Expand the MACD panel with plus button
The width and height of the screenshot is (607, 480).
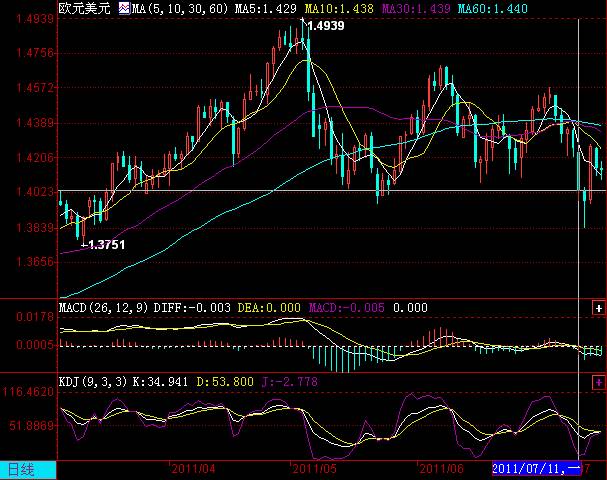pos(598,308)
